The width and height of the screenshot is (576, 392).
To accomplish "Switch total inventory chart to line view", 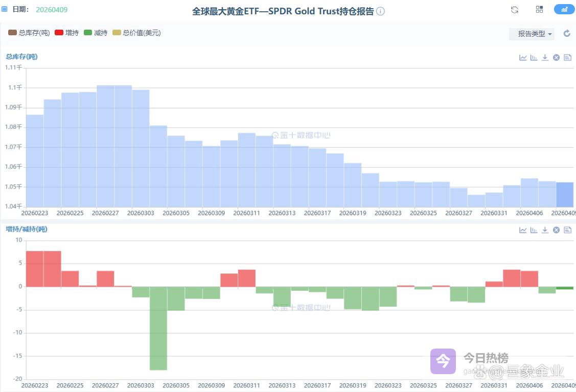I will (523, 57).
